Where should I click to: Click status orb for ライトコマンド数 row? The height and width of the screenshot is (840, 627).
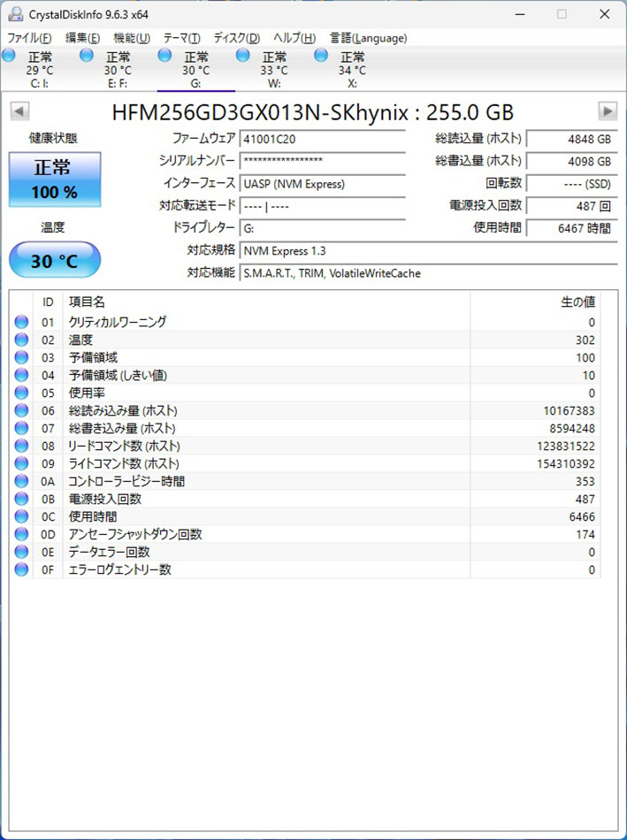click(21, 463)
